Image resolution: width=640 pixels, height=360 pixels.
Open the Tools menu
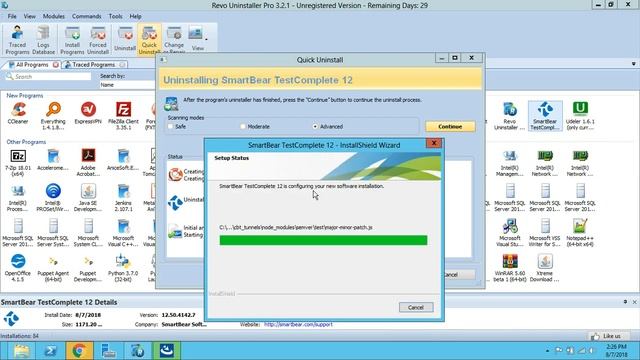coord(116,16)
